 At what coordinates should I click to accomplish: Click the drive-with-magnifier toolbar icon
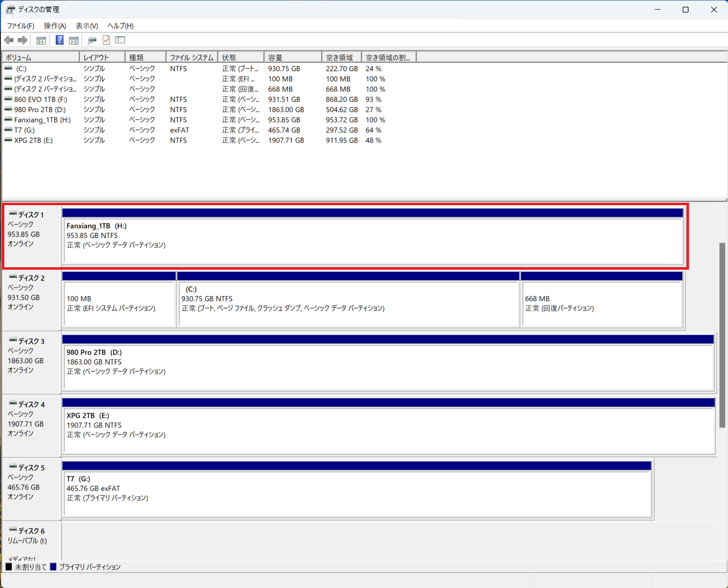[x=92, y=40]
